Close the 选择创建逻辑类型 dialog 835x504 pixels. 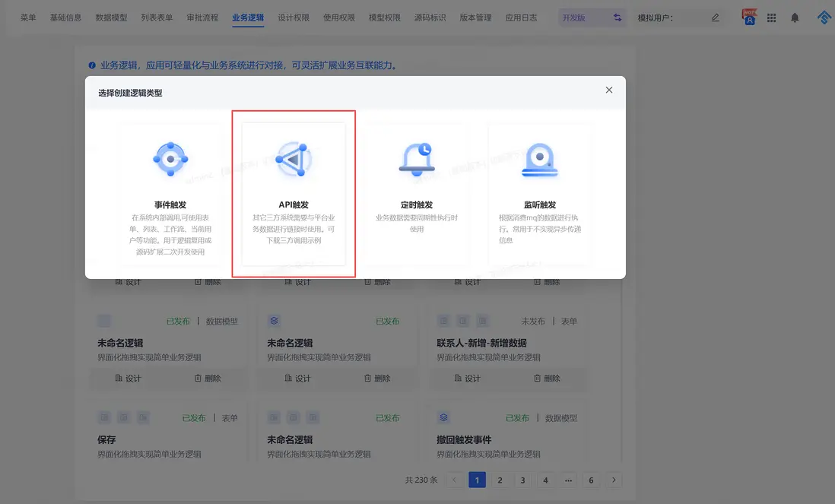tap(608, 90)
